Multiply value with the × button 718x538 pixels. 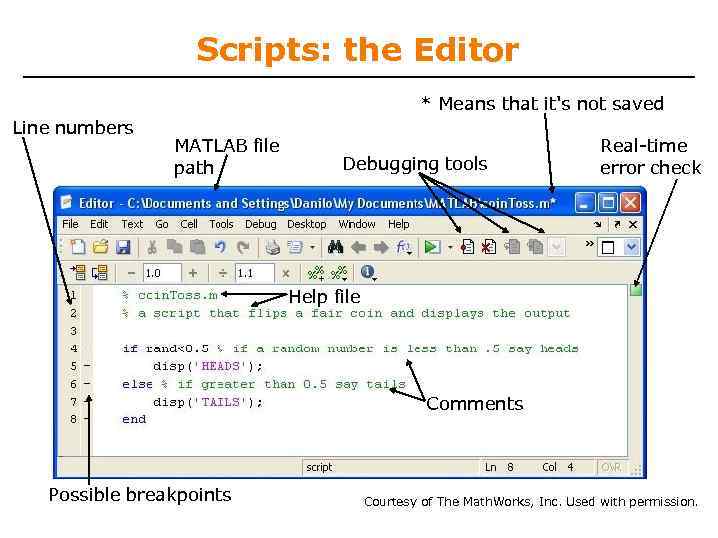(x=286, y=273)
